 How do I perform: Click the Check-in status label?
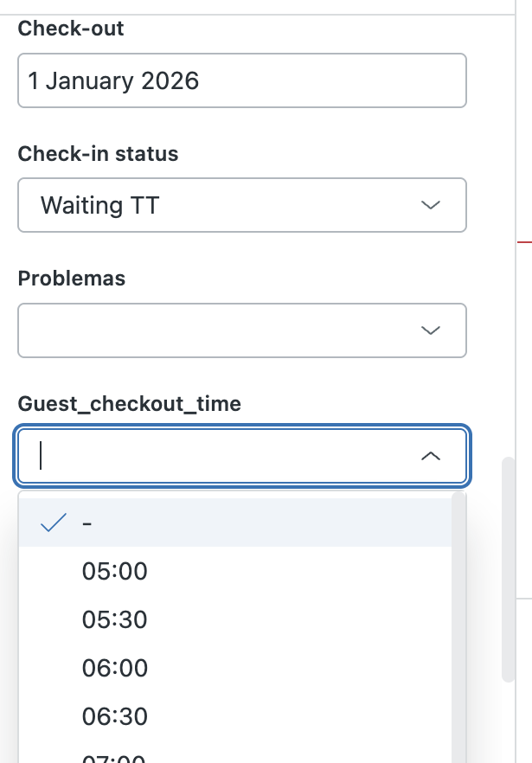click(x=98, y=154)
